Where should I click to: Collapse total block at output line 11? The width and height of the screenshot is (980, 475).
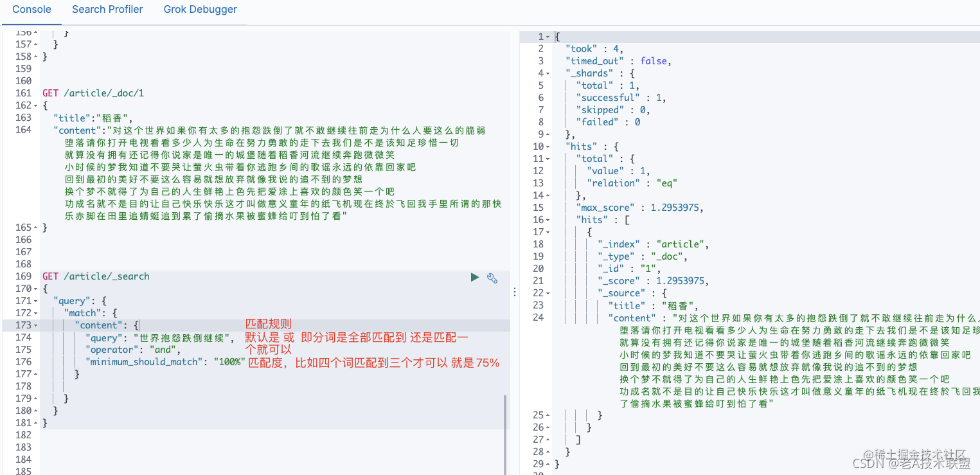click(548, 159)
